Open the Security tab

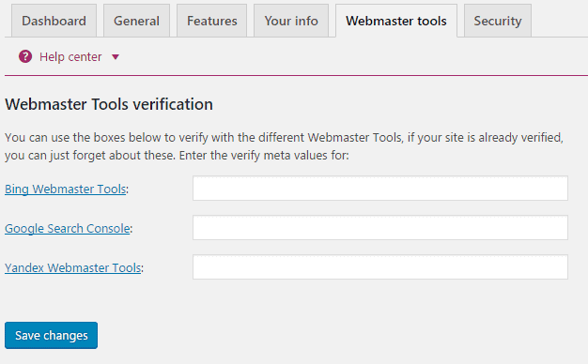point(498,21)
